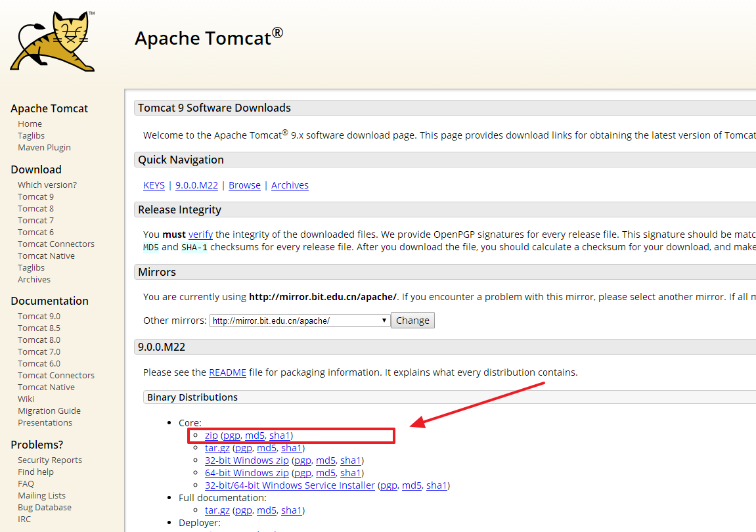Screen dimensions: 756x532
Task: Go to Tomcat 7 download page
Action: pos(35,221)
